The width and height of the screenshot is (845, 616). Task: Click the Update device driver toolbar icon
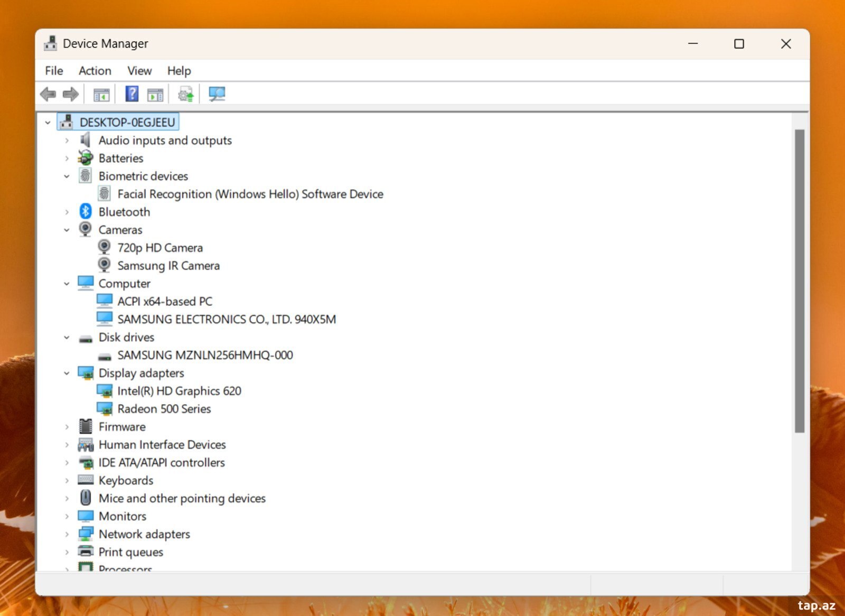coord(185,95)
